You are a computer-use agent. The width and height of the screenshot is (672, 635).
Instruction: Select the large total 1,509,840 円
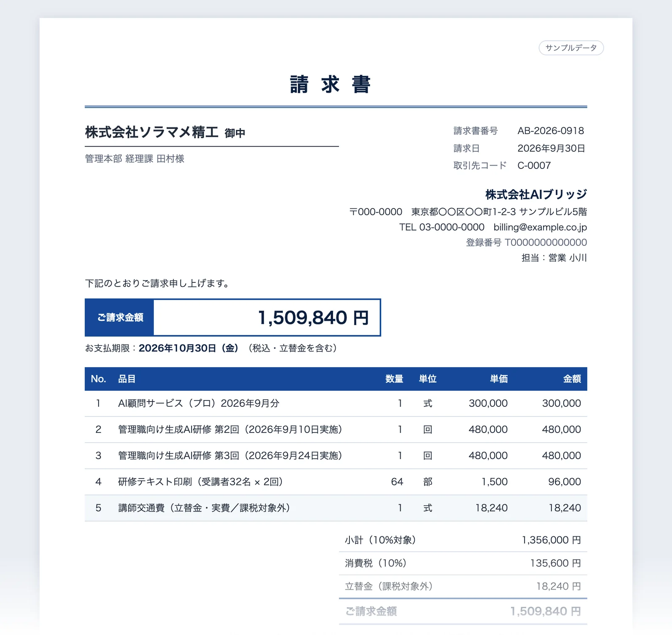click(x=313, y=318)
